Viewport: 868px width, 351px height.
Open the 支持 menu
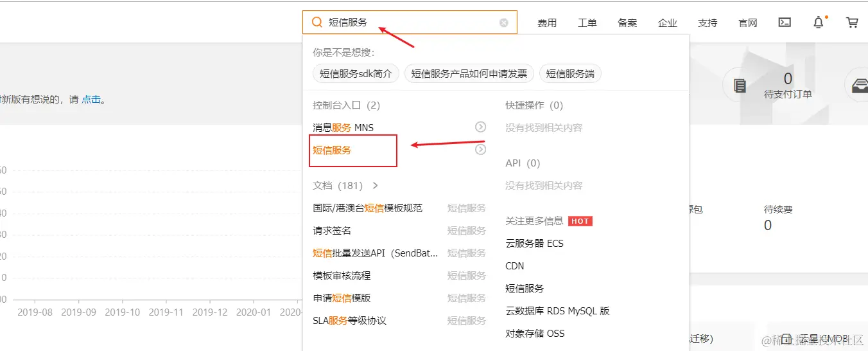click(x=707, y=23)
